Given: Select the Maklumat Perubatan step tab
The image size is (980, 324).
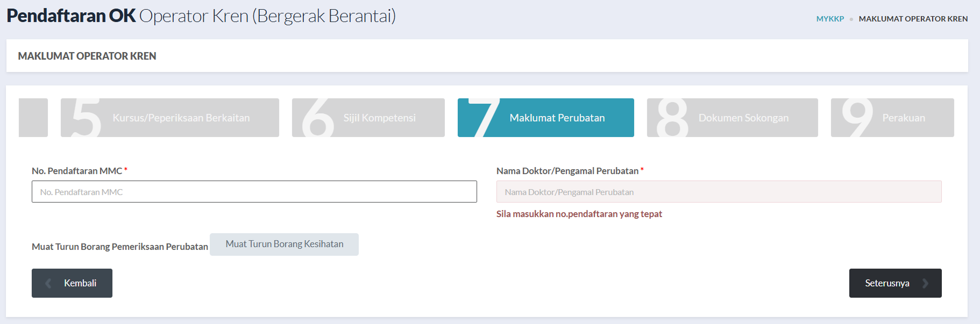Looking at the screenshot, I should (x=557, y=118).
